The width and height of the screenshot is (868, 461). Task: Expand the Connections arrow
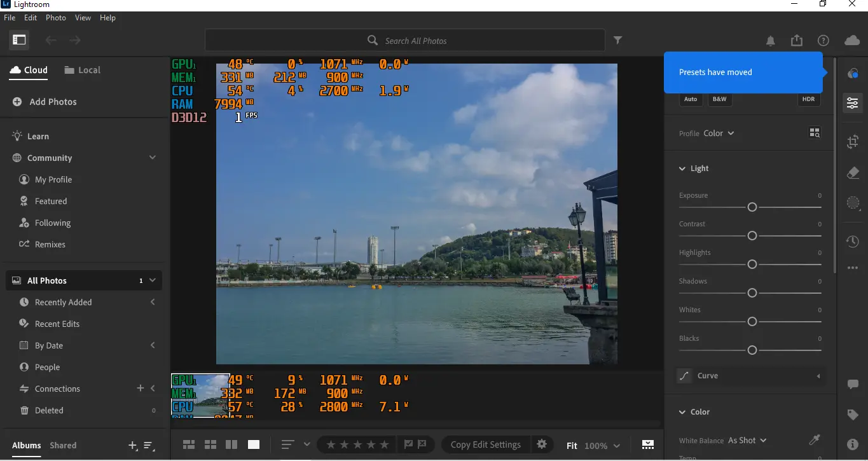point(153,389)
